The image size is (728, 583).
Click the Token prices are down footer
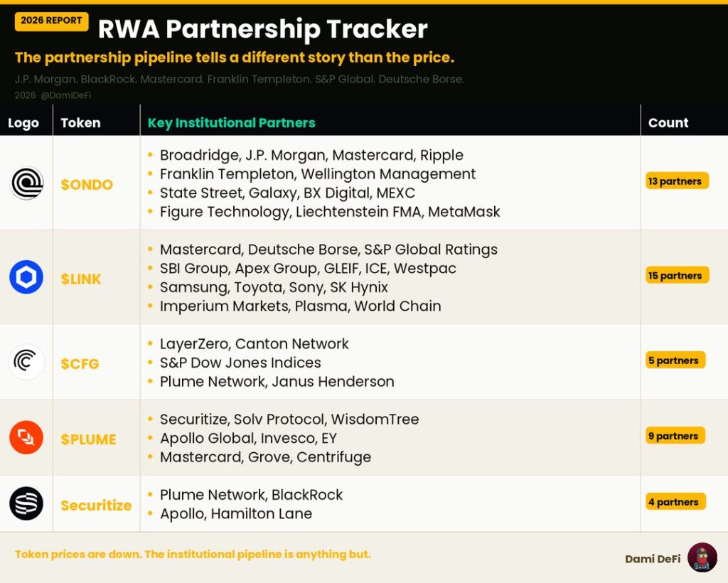pyautogui.click(x=193, y=555)
